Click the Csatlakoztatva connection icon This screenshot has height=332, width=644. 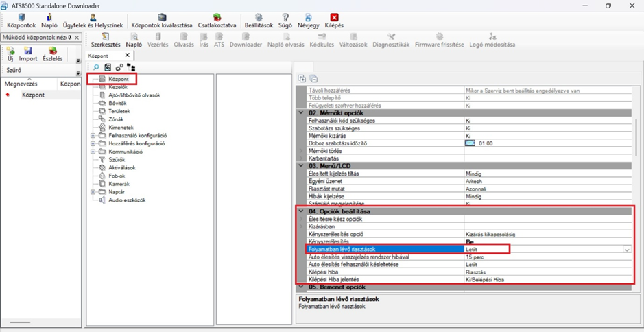tap(217, 17)
